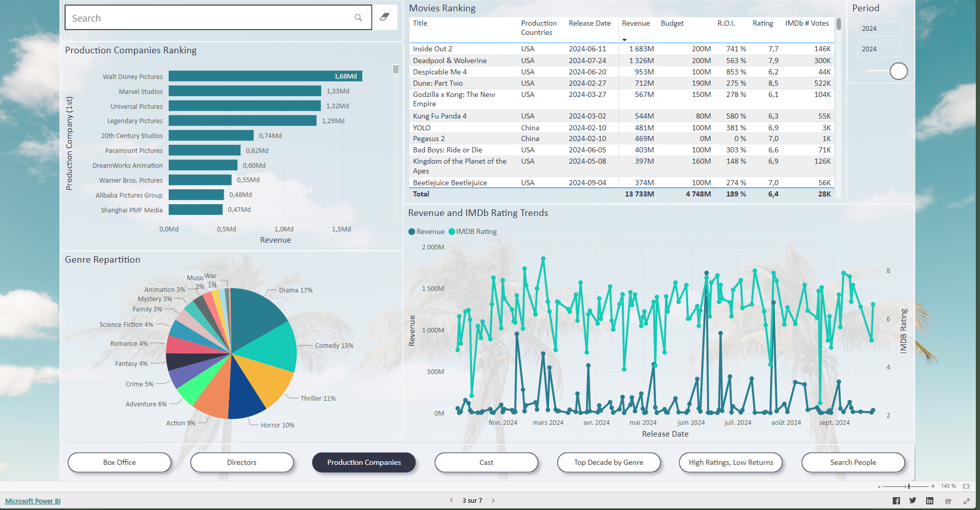Click the Production Companies chart scrollbar
This screenshot has width=980, height=510.
click(396, 69)
